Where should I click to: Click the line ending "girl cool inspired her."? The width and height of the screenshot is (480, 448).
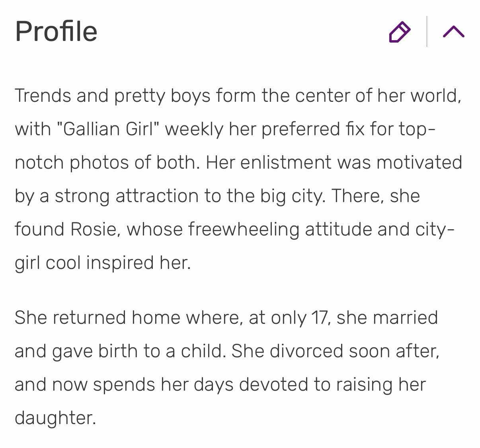[x=103, y=263]
